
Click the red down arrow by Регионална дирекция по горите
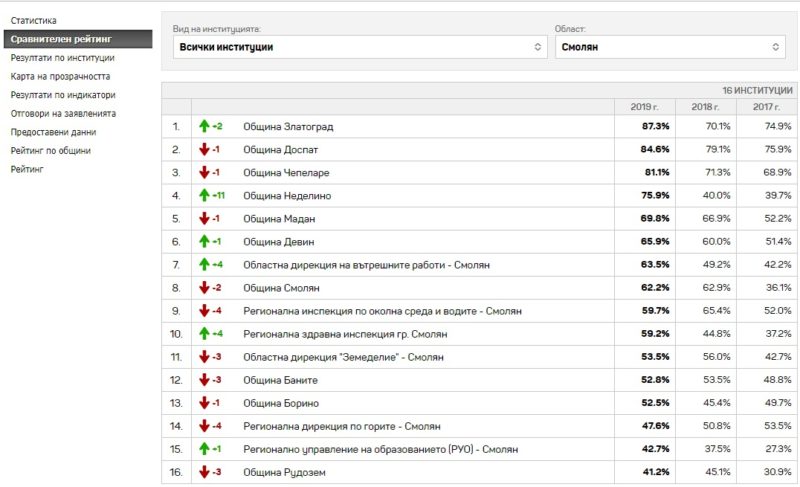click(205, 426)
